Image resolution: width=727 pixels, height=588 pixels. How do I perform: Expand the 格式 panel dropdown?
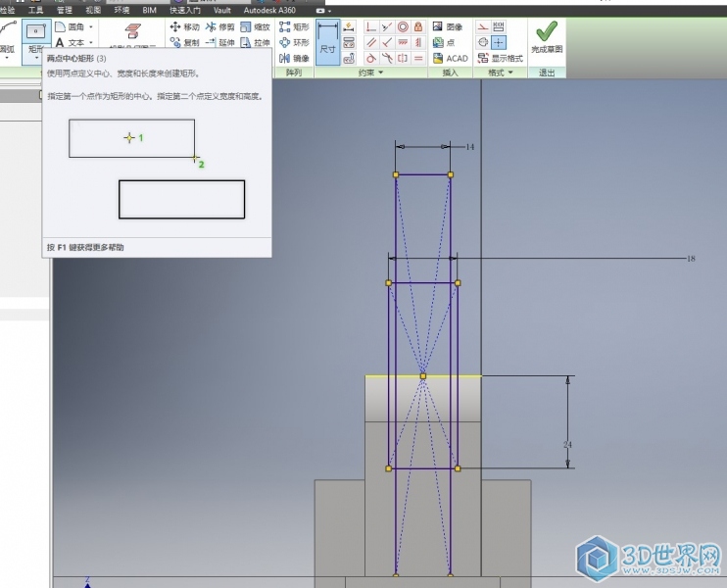click(x=511, y=73)
